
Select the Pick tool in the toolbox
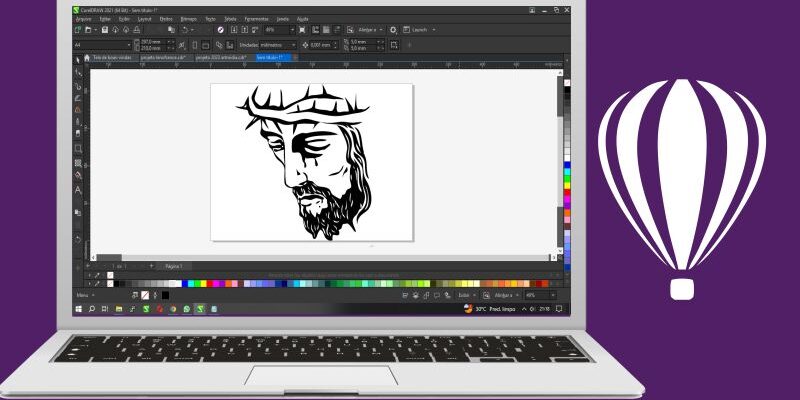point(78,60)
